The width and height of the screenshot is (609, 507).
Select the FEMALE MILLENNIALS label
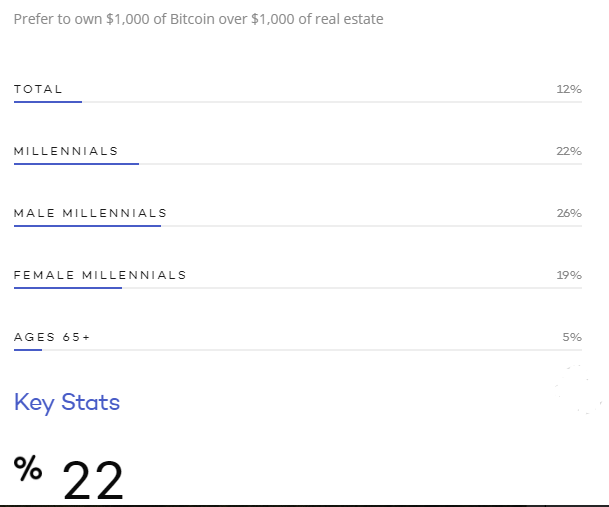(100, 275)
